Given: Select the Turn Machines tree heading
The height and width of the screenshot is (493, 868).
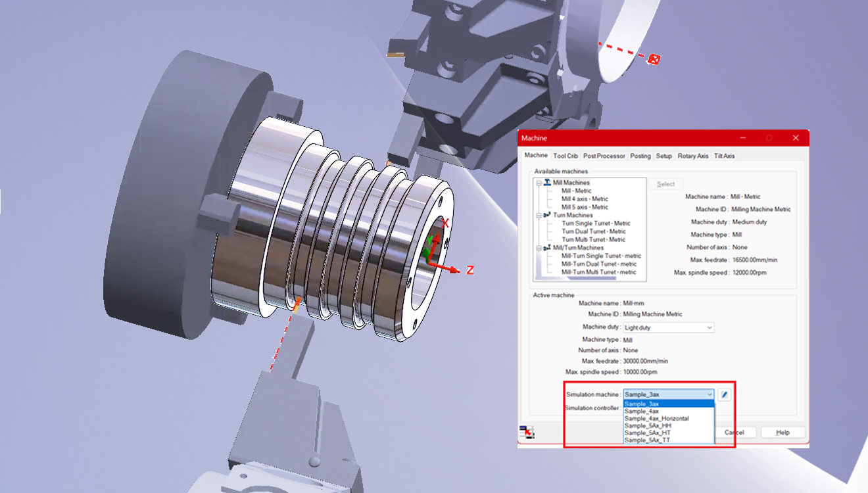Looking at the screenshot, I should [573, 215].
